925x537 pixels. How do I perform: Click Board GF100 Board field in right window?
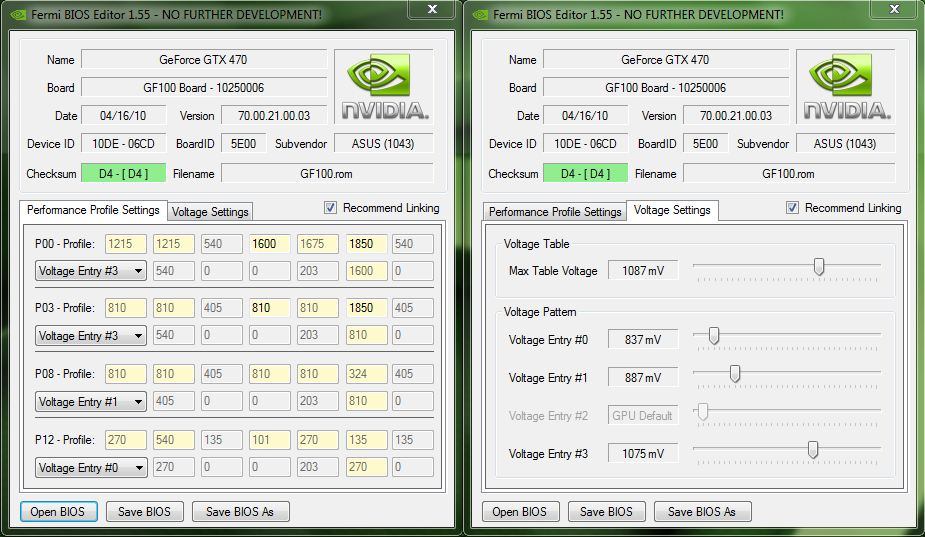(665, 88)
